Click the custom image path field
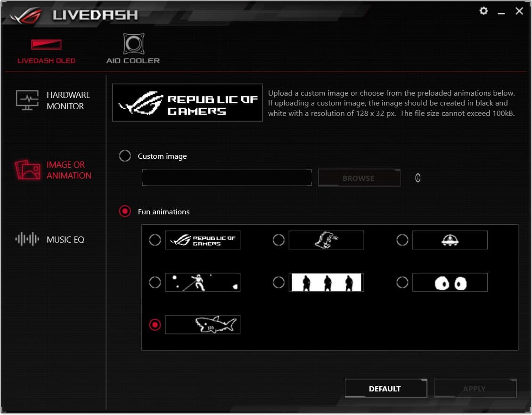This screenshot has width=532, height=415. click(227, 178)
